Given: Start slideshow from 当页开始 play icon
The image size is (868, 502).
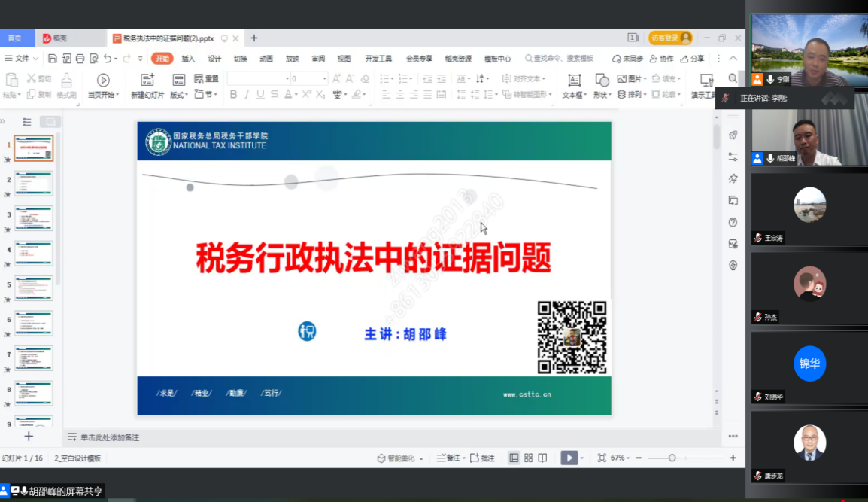Looking at the screenshot, I should (103, 81).
